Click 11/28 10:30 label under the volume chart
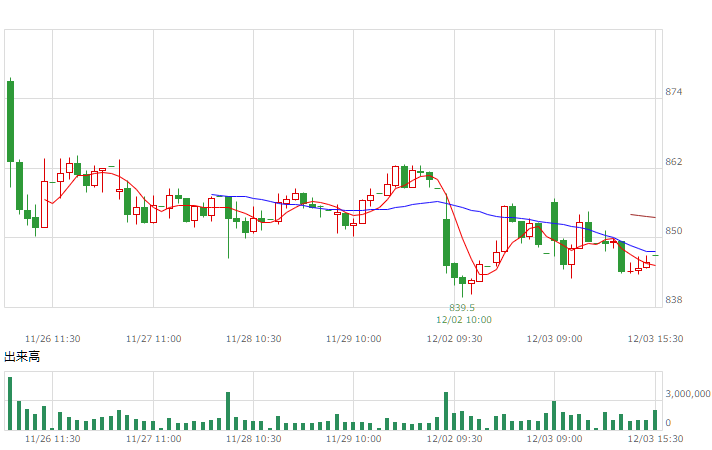 253,439
